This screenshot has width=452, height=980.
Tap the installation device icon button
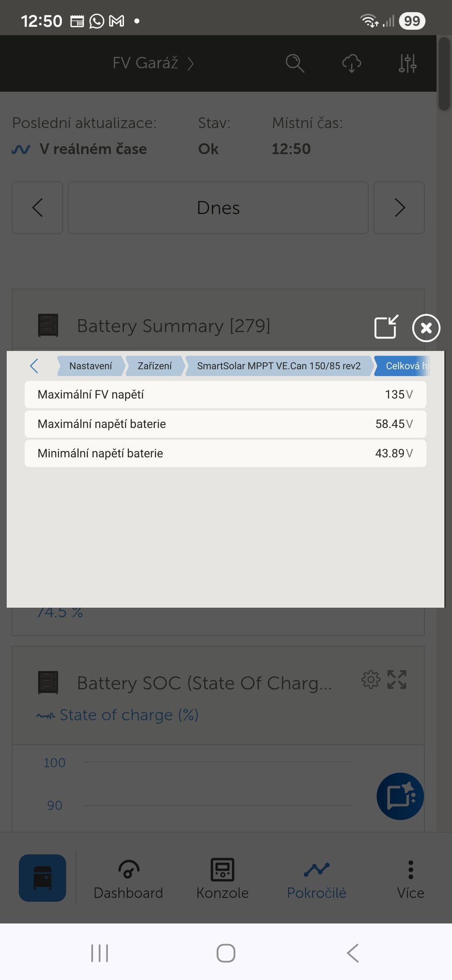pyautogui.click(x=42, y=878)
